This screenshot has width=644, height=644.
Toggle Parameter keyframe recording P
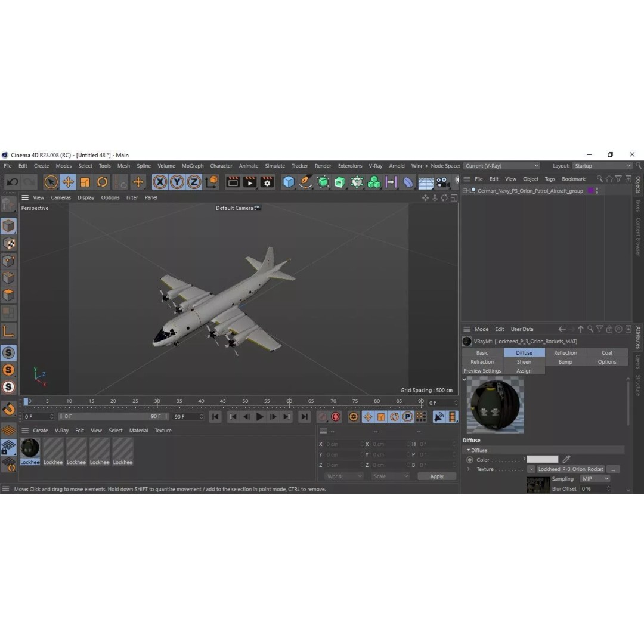[x=407, y=417]
